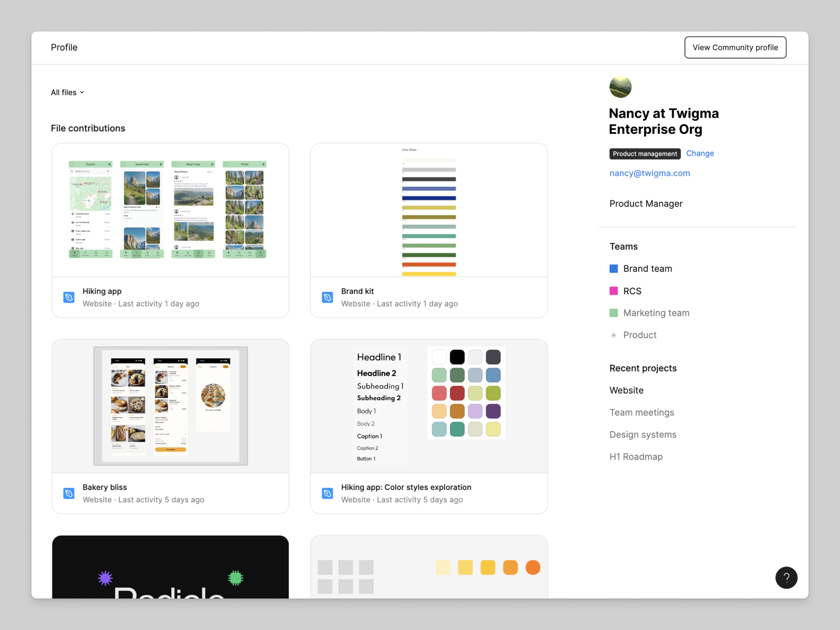Open the Website recent project
This screenshot has height=630, width=840.
tap(626, 390)
